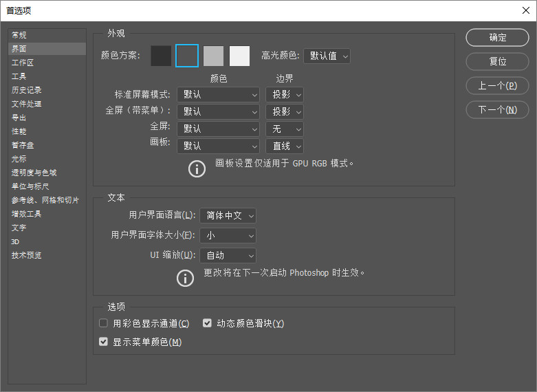This screenshot has height=392, width=537.
Task: Open 全屏 color dropdown
Action: click(x=218, y=129)
